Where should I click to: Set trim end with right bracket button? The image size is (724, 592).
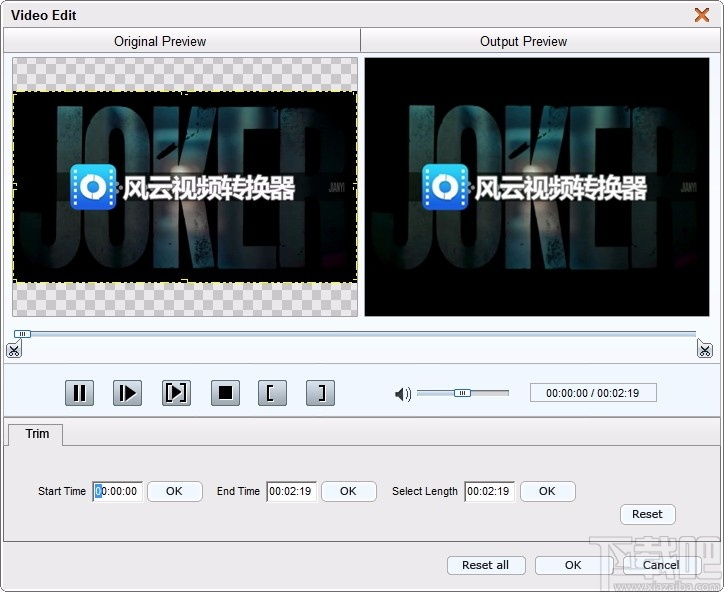(320, 393)
